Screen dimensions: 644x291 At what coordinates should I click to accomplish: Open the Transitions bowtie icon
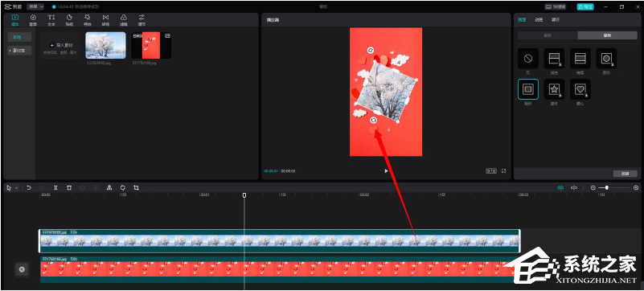[x=105, y=19]
